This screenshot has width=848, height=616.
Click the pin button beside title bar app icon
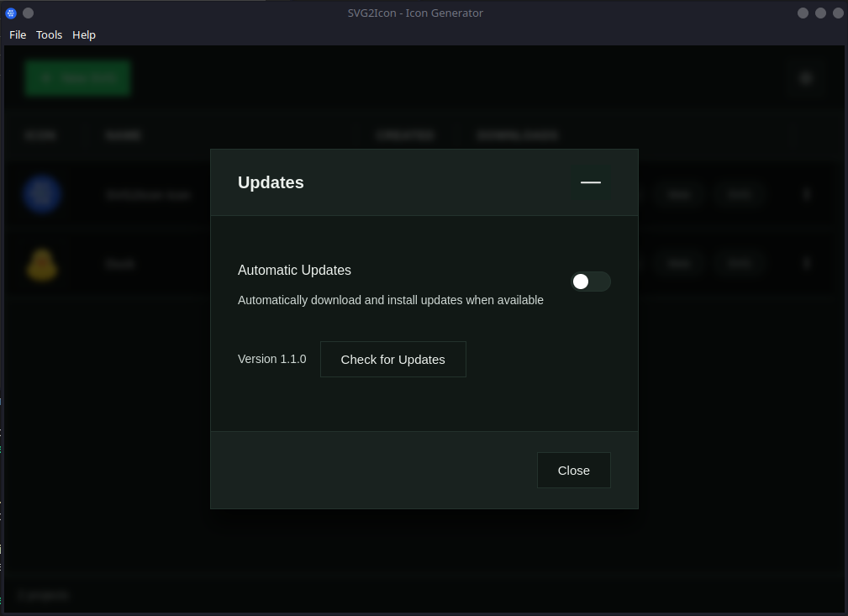click(x=28, y=13)
